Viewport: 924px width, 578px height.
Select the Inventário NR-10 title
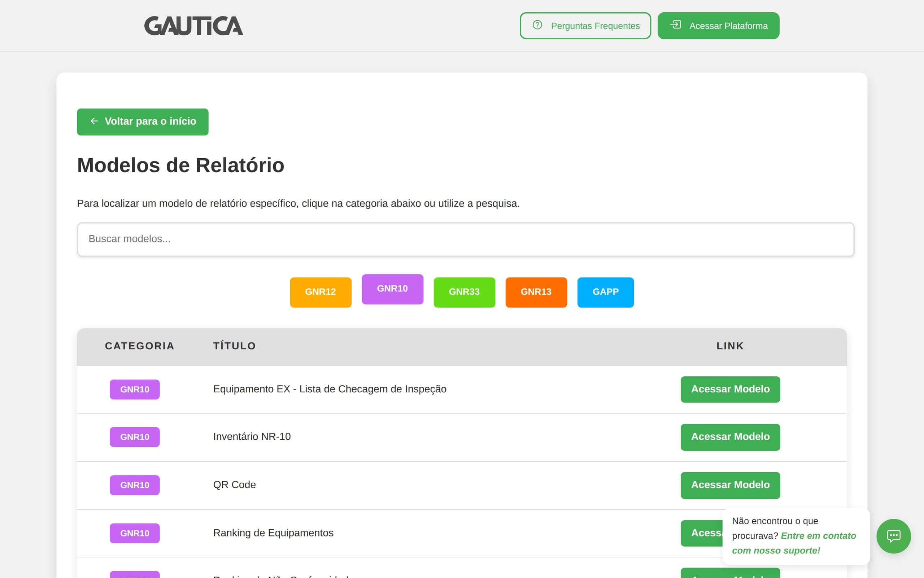[x=252, y=436]
